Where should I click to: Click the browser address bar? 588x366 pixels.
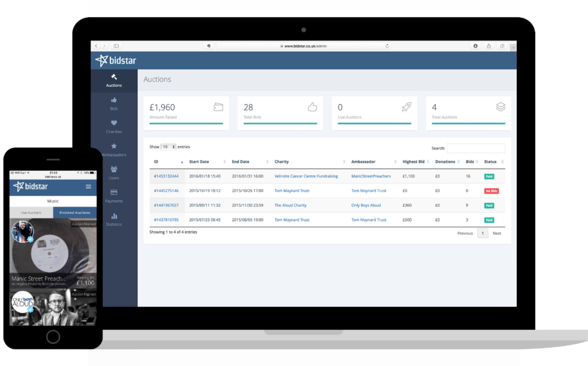(x=303, y=46)
